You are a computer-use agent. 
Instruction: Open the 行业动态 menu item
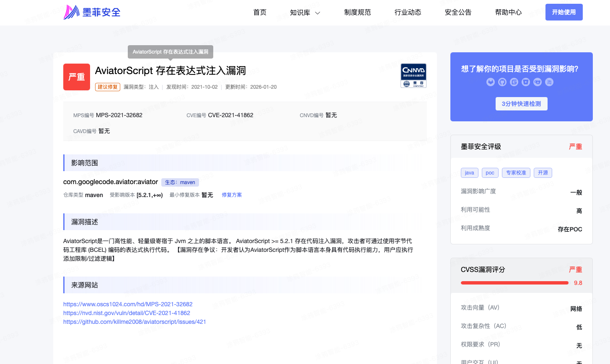(x=408, y=13)
